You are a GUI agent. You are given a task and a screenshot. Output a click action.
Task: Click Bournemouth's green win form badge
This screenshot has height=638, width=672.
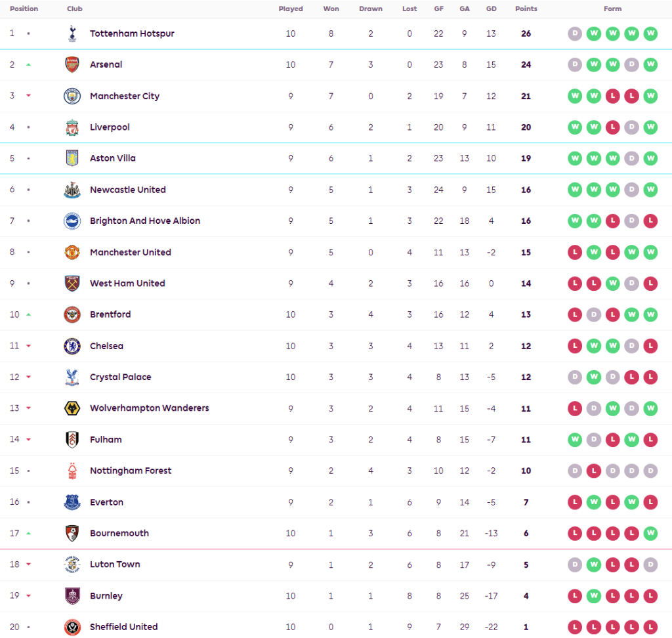pyautogui.click(x=650, y=533)
